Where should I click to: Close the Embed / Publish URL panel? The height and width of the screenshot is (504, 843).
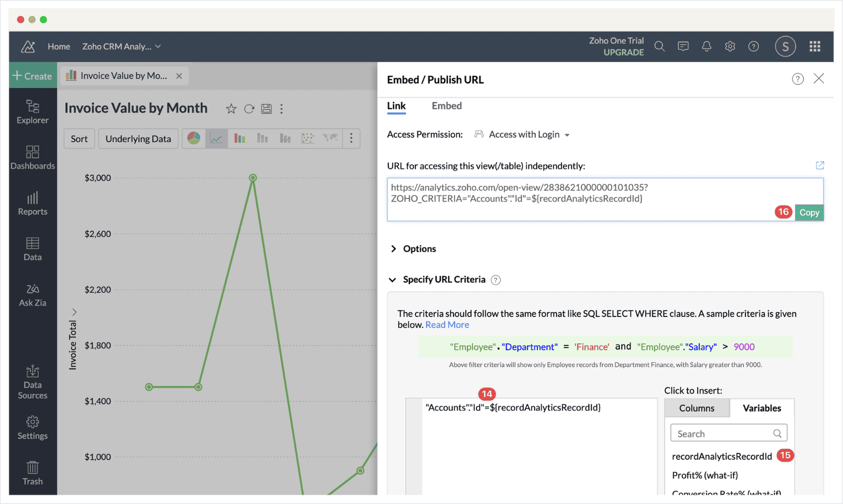(x=819, y=78)
